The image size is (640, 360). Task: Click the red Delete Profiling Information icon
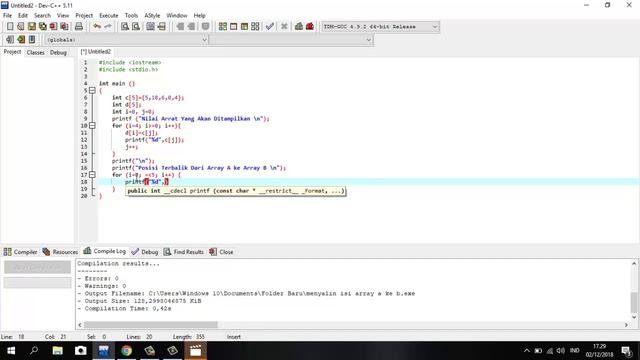click(x=310, y=27)
